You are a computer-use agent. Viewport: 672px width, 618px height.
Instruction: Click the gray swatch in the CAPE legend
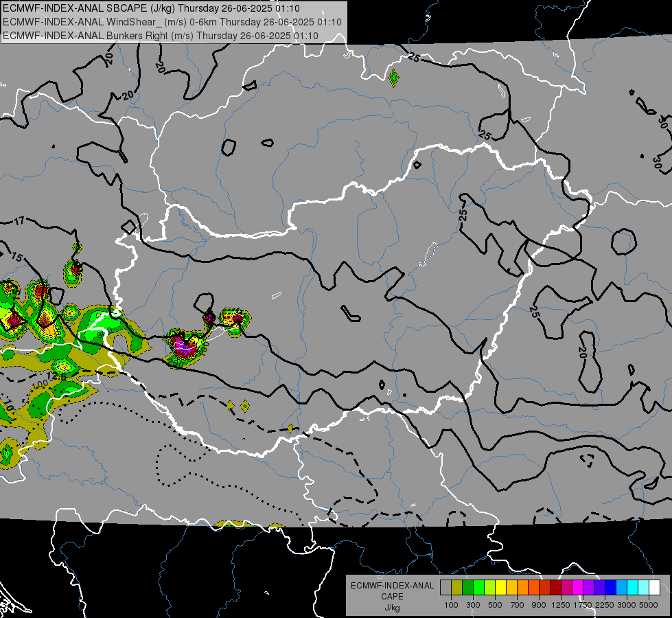(445, 587)
